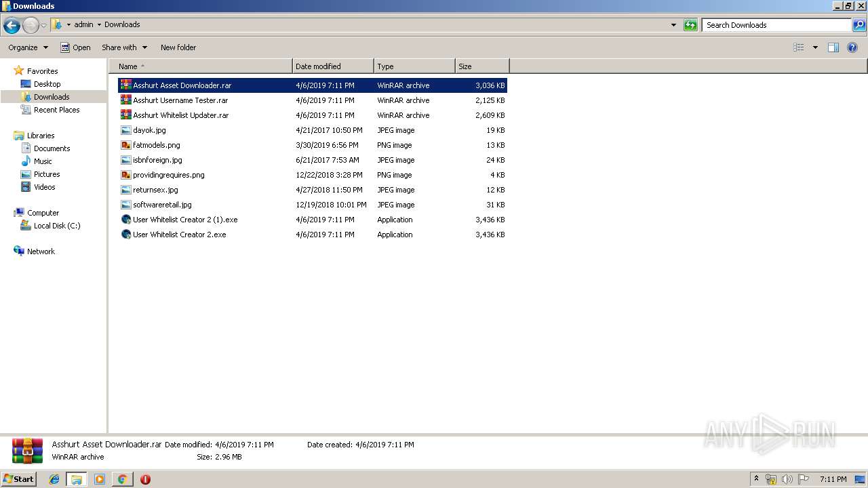
Task: Click Downloads in the address breadcrumb
Action: pyautogui.click(x=122, y=24)
